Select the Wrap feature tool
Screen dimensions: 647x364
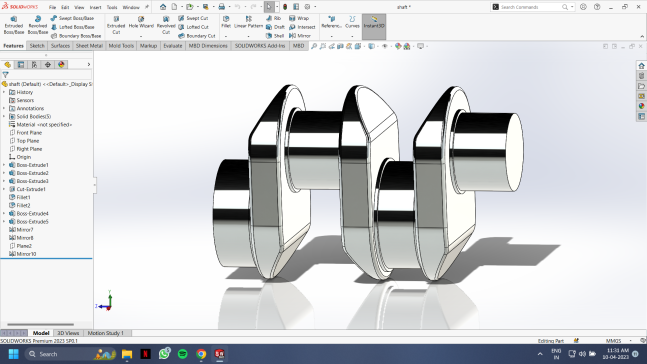(x=299, y=18)
